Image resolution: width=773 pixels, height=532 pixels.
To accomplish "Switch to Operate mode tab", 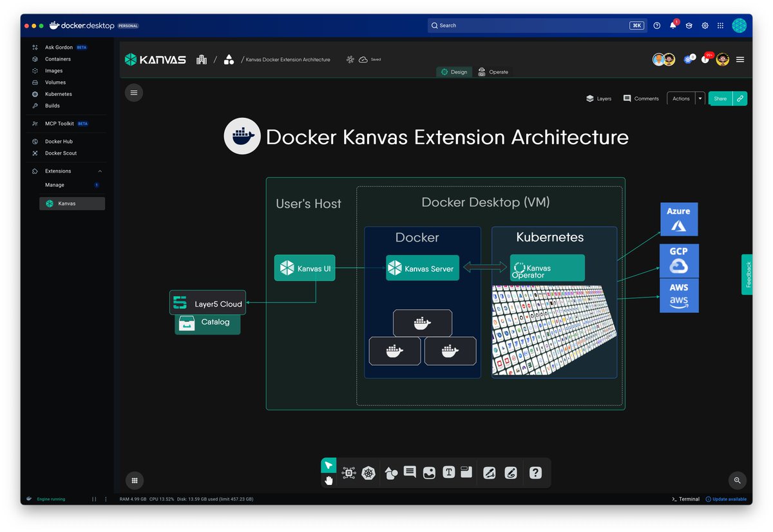I will click(493, 72).
